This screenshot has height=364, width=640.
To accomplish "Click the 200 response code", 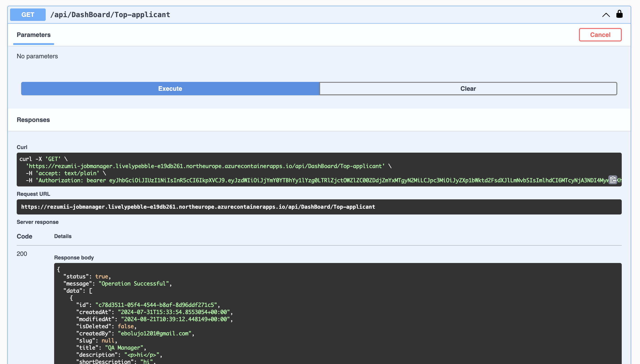I will [22, 254].
